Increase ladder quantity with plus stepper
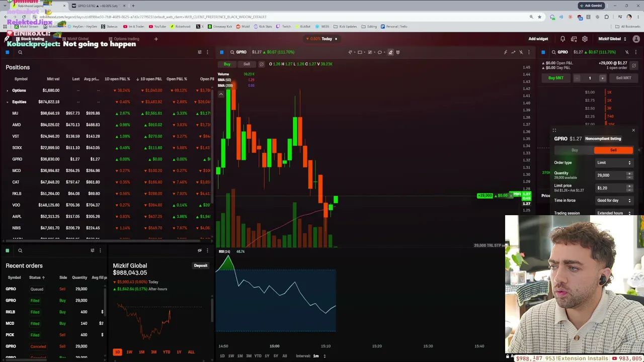 [x=602, y=78]
